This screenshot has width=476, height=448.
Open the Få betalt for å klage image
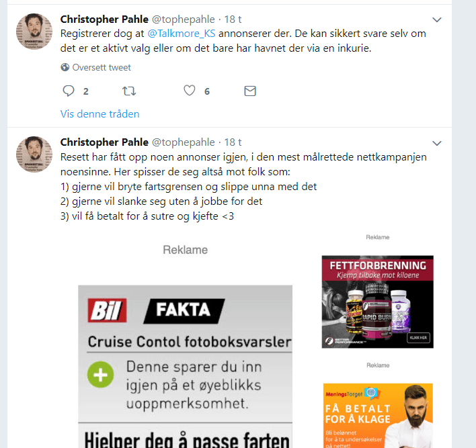click(378, 416)
